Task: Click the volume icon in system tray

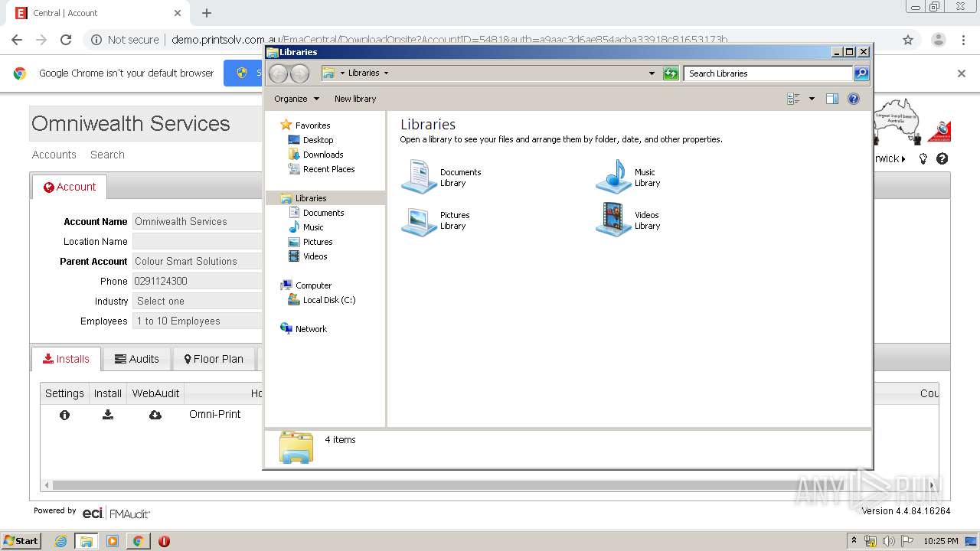Action: tap(888, 541)
